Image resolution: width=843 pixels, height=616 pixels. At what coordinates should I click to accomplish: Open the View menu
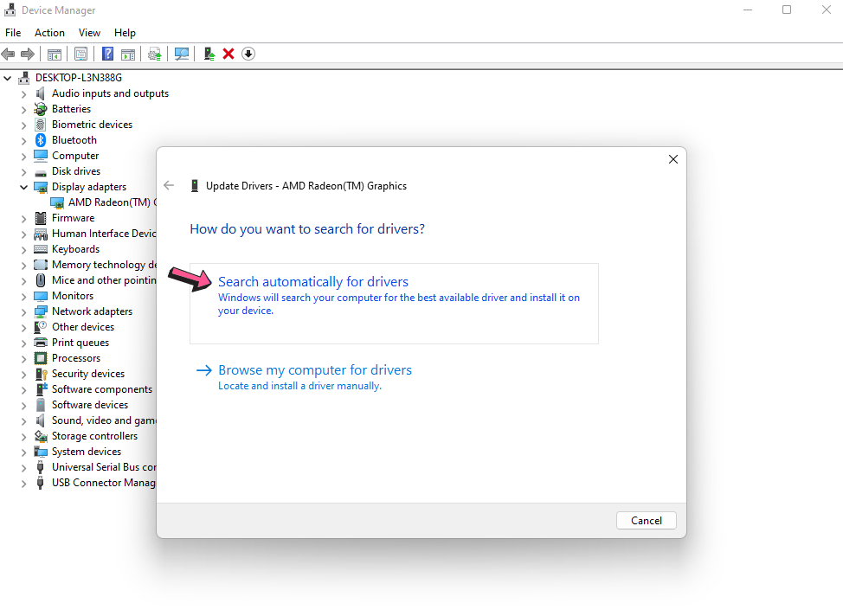pyautogui.click(x=89, y=33)
